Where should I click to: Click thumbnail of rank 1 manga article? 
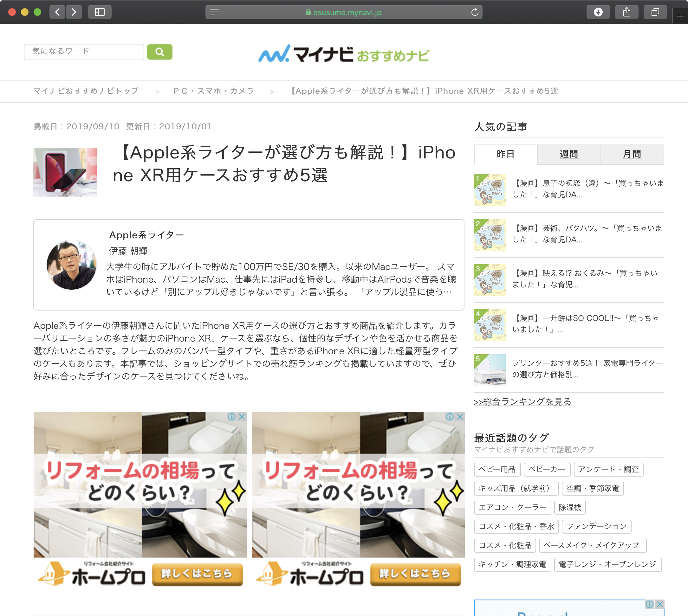coord(490,190)
